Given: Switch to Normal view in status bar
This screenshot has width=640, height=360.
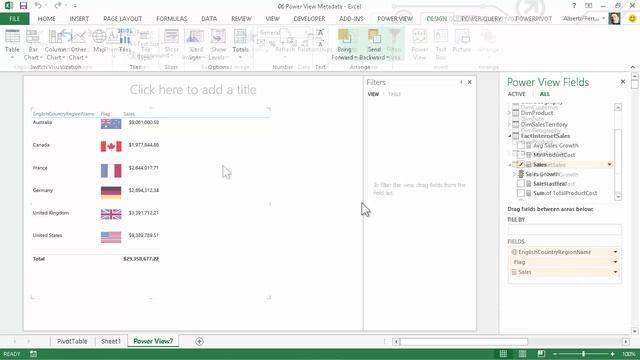Looking at the screenshot, I should click(x=503, y=354).
